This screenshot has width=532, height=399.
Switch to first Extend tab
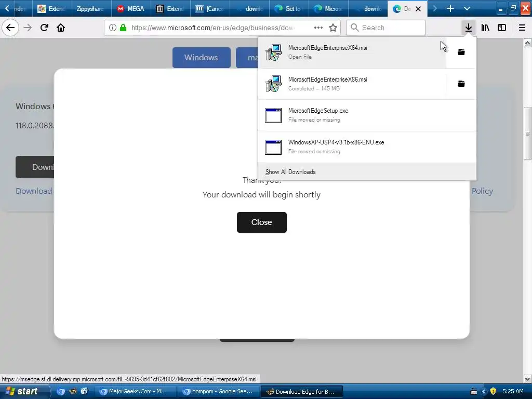tap(52, 8)
